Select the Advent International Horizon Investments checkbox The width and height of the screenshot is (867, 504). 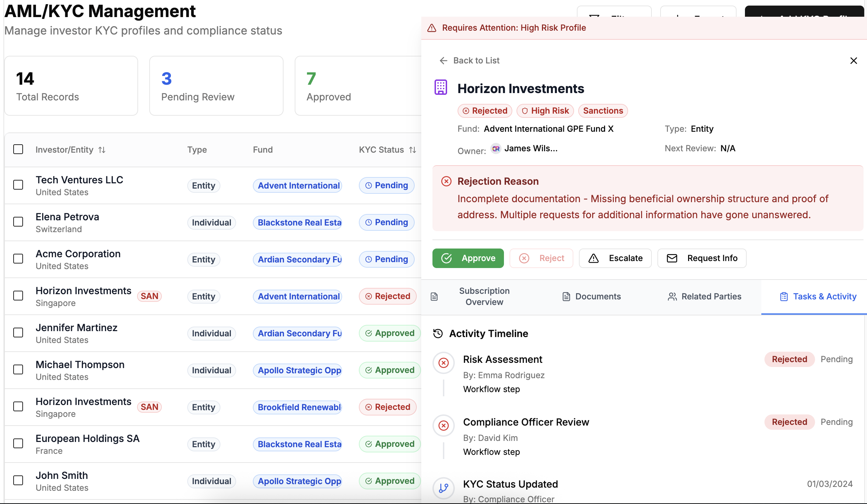tap(18, 296)
